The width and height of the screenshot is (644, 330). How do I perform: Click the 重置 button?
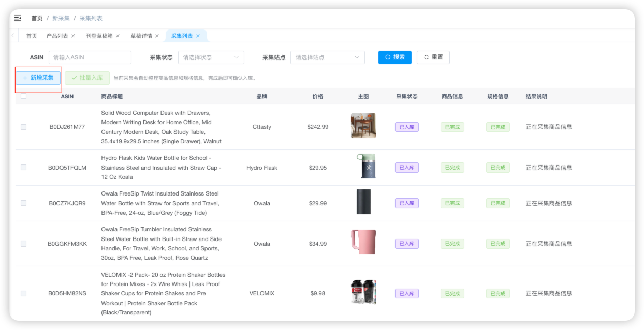pyautogui.click(x=433, y=57)
